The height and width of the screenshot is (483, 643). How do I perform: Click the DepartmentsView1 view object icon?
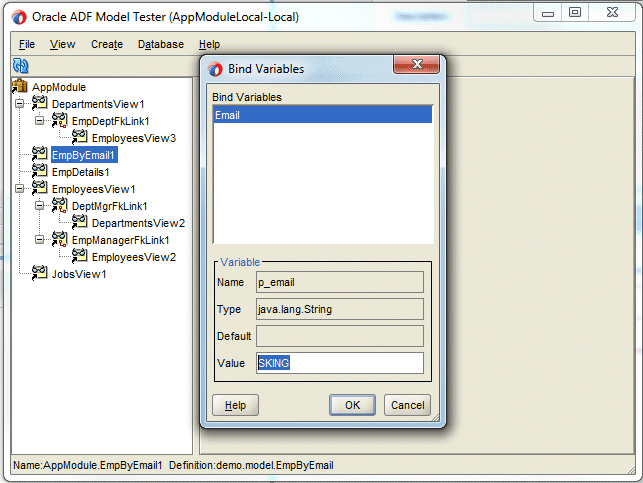(40, 103)
